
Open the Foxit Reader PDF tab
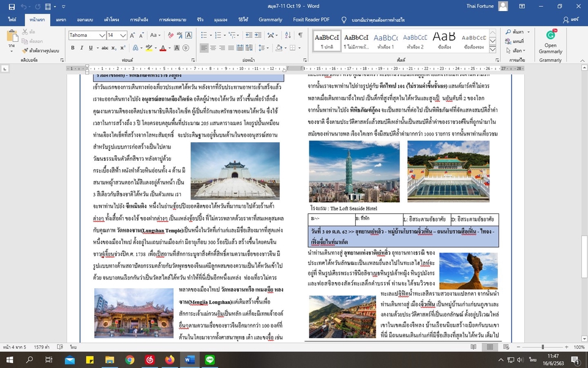[x=311, y=20]
